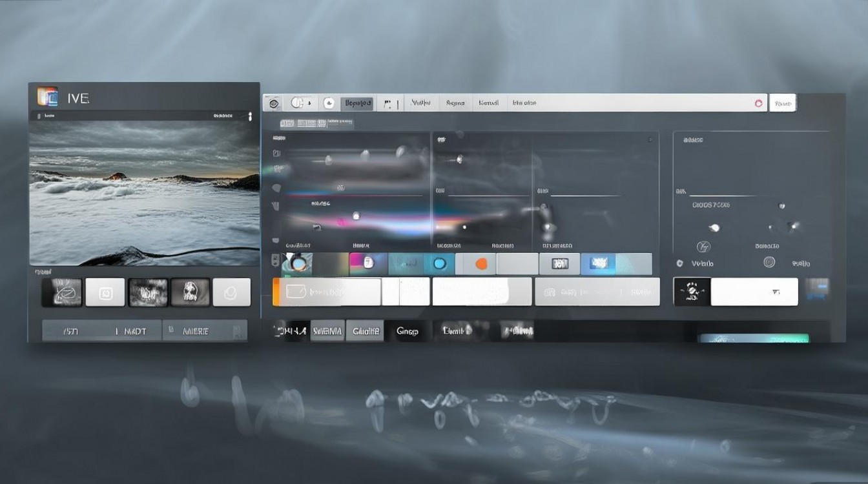Select the blue ring tile in the strip

coord(440,264)
